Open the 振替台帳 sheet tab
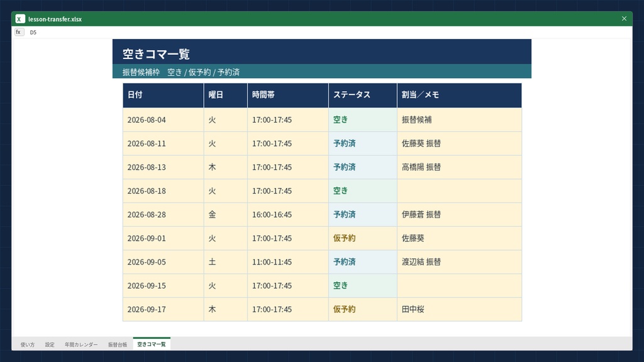Viewport: 644px width, 362px height. click(118, 344)
